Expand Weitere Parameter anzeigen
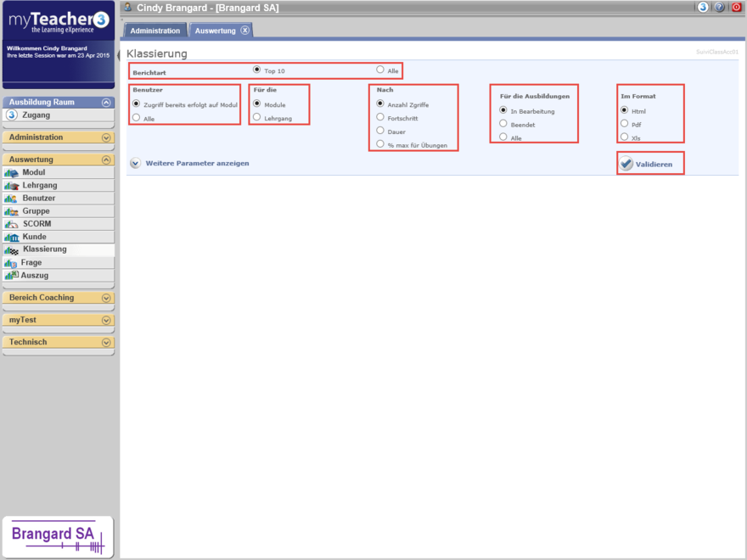Viewport: 747px width, 560px height. pyautogui.click(x=136, y=163)
